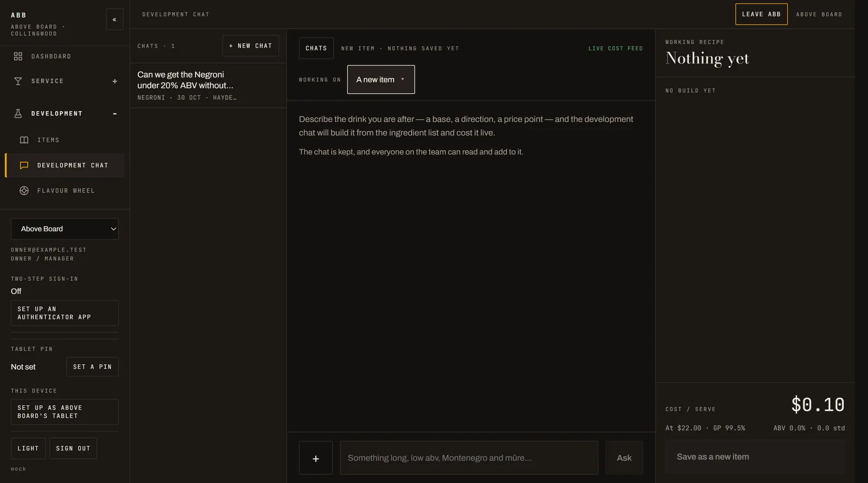Click the Flavour Wheel icon
Viewport: 868px width, 483px height.
coord(24,191)
